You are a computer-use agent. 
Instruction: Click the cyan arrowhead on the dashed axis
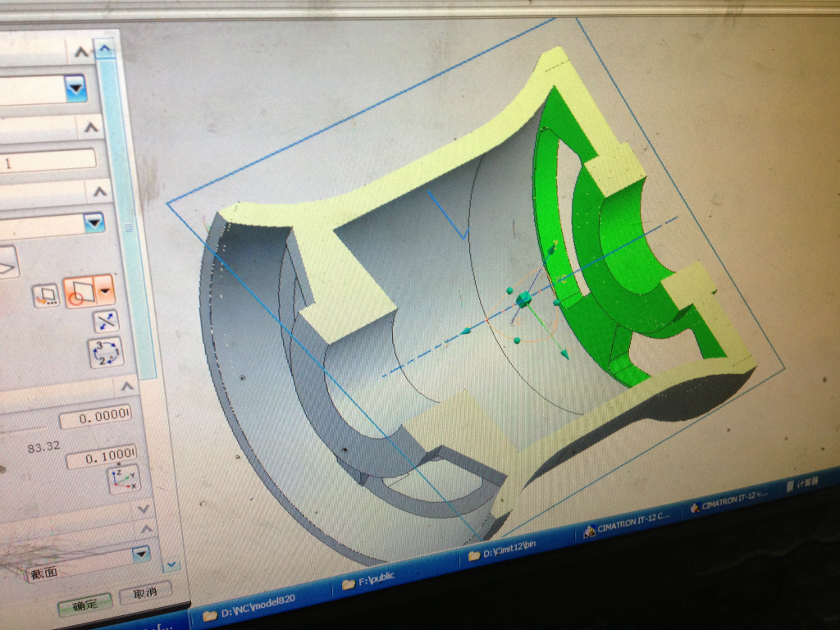pos(466,331)
